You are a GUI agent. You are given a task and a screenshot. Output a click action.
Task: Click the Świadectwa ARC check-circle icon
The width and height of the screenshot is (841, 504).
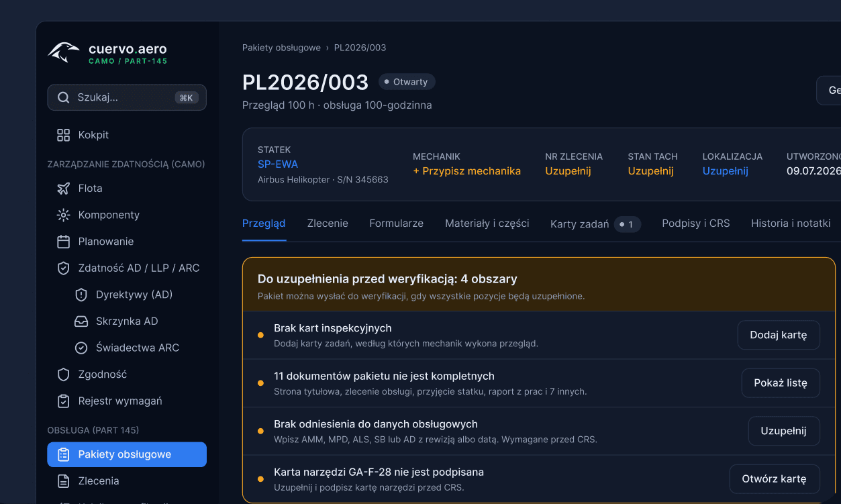pos(81,348)
